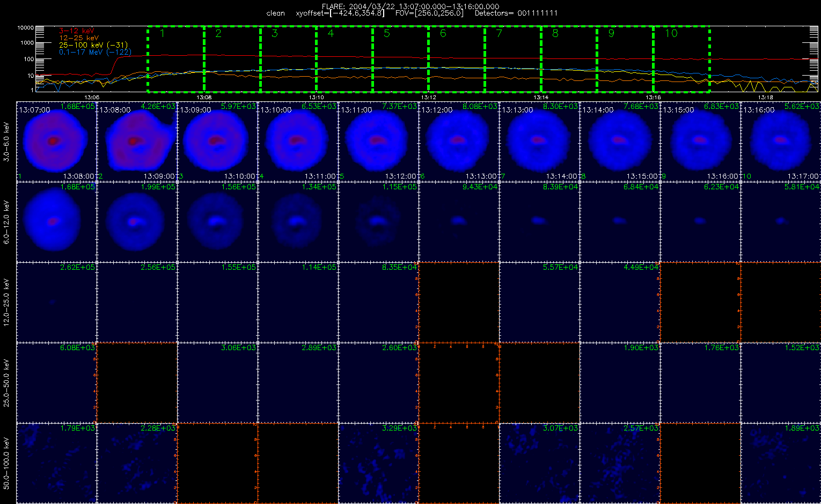Open the 3.0-6.0 keV image starting 13:09:00
Image resolution: width=821 pixels, height=504 pixels.
pos(218,141)
